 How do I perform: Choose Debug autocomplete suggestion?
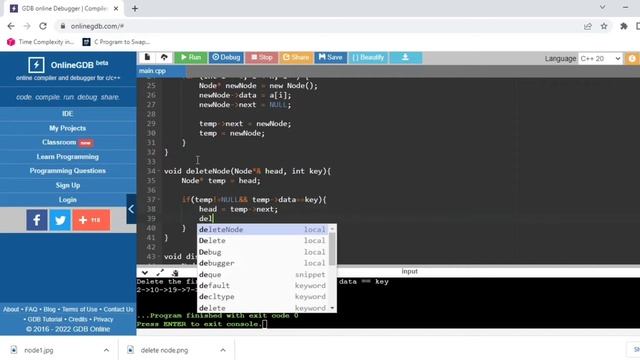click(x=263, y=252)
